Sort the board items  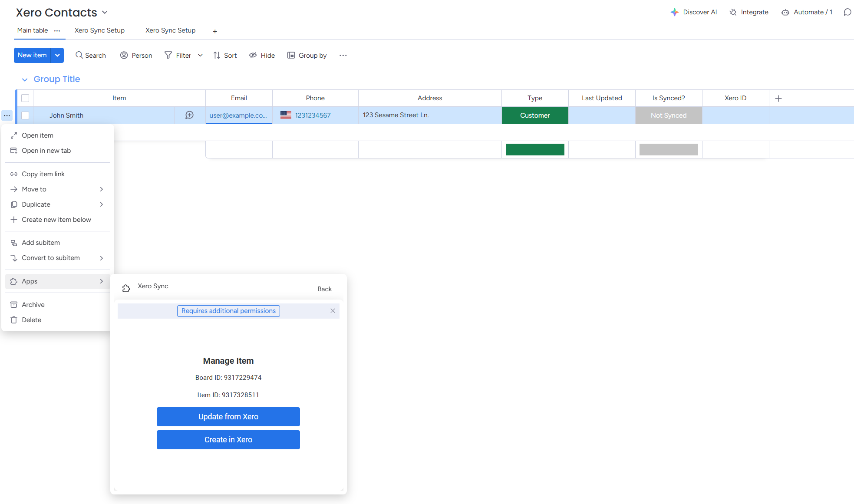pyautogui.click(x=225, y=55)
